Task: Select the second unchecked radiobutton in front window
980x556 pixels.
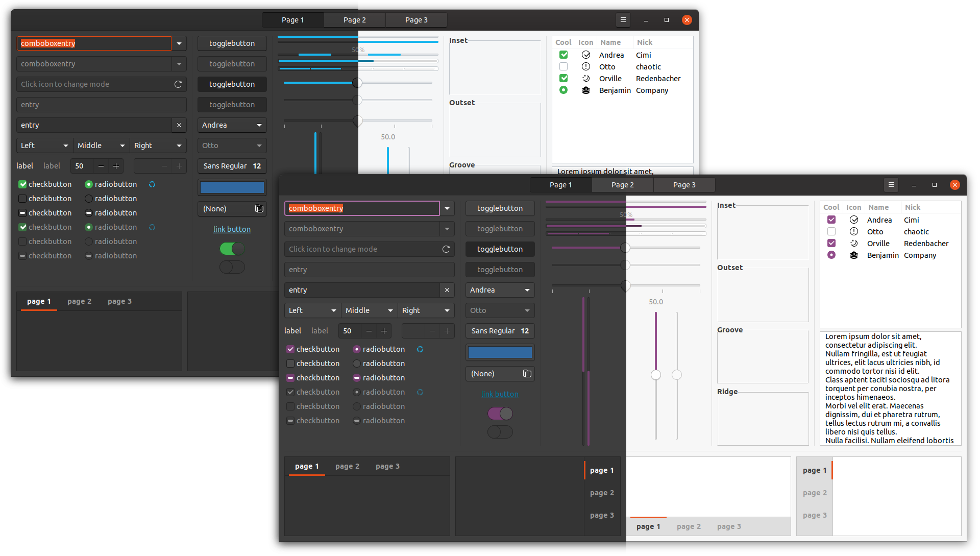Action: click(x=357, y=364)
